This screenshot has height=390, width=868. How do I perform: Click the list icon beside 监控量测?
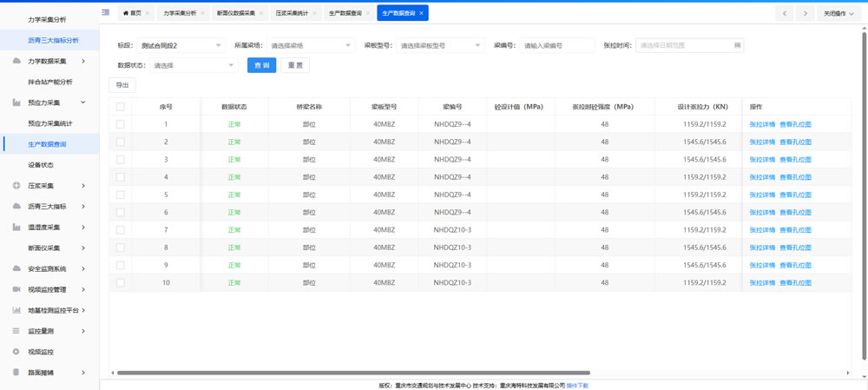click(x=16, y=331)
